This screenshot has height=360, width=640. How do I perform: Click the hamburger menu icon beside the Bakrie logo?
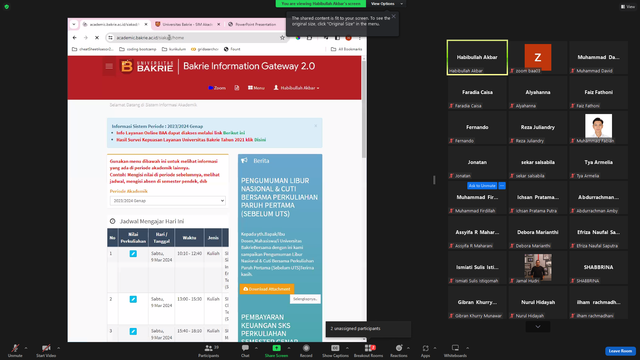[109, 66]
